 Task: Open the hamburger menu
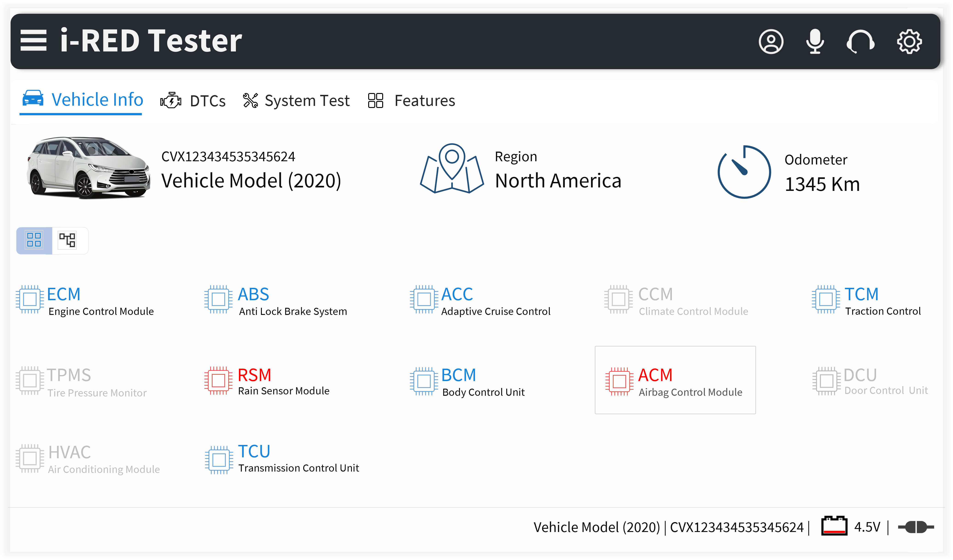pyautogui.click(x=33, y=40)
